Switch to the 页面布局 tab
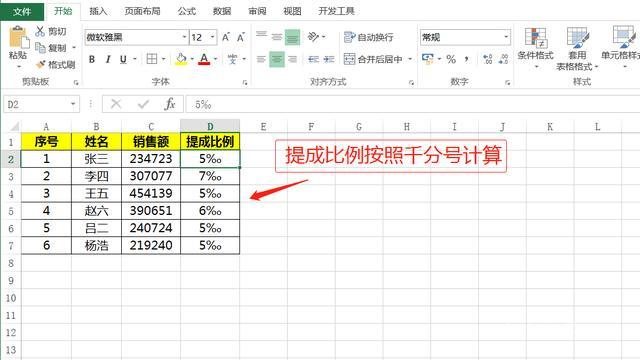 [x=142, y=11]
